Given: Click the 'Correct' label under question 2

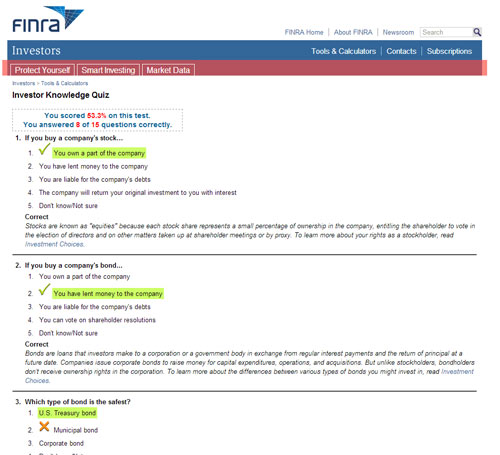Looking at the screenshot, I should [37, 344].
